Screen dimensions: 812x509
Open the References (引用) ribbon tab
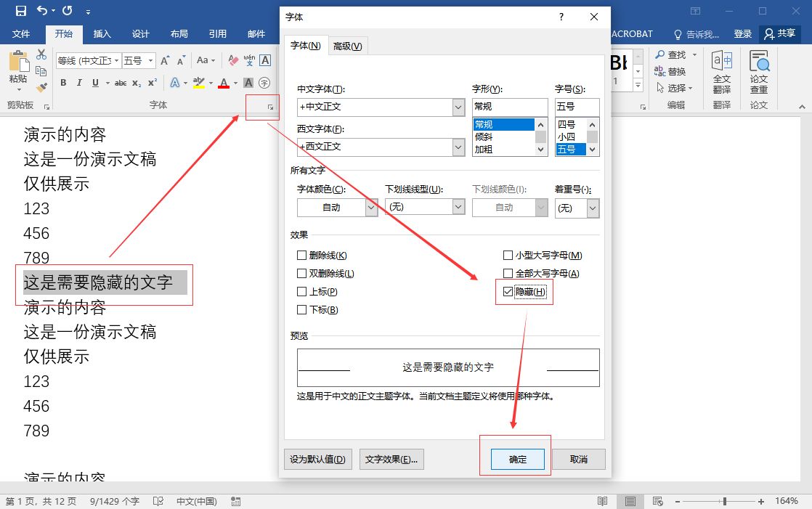coord(217,33)
